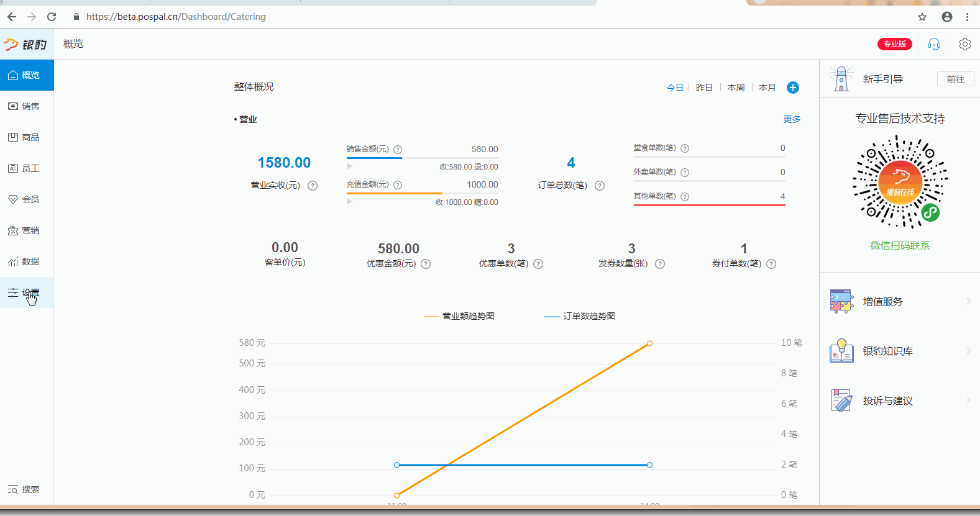The image size is (980, 516).
Task: Open the browser profile account icon
Action: (x=947, y=17)
